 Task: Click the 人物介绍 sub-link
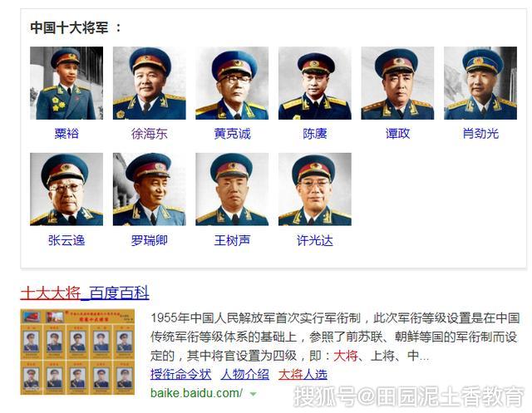(245, 374)
